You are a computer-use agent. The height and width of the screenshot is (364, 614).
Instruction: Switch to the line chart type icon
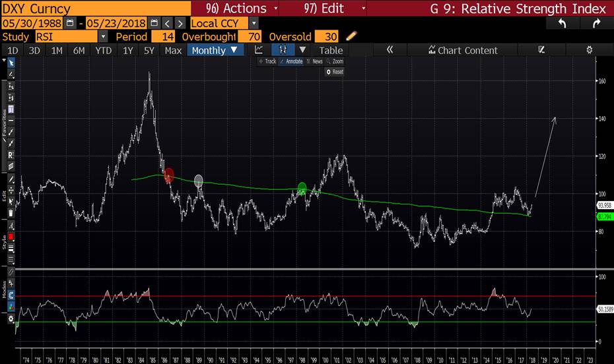(259, 49)
